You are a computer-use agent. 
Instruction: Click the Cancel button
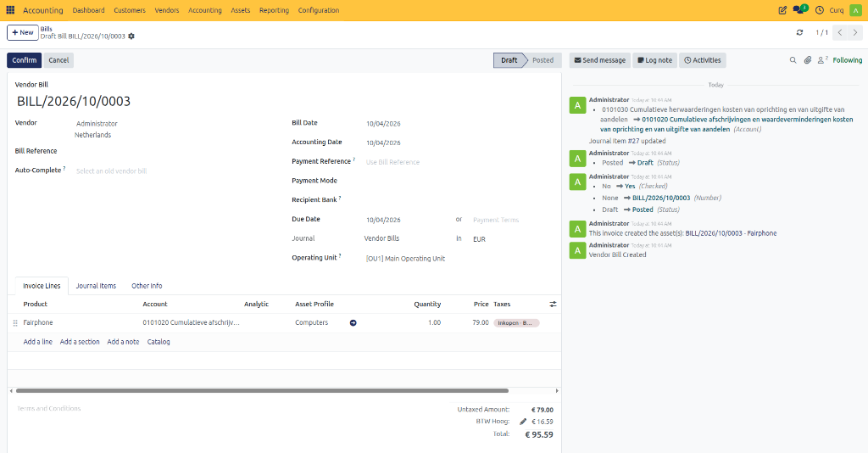tap(58, 60)
